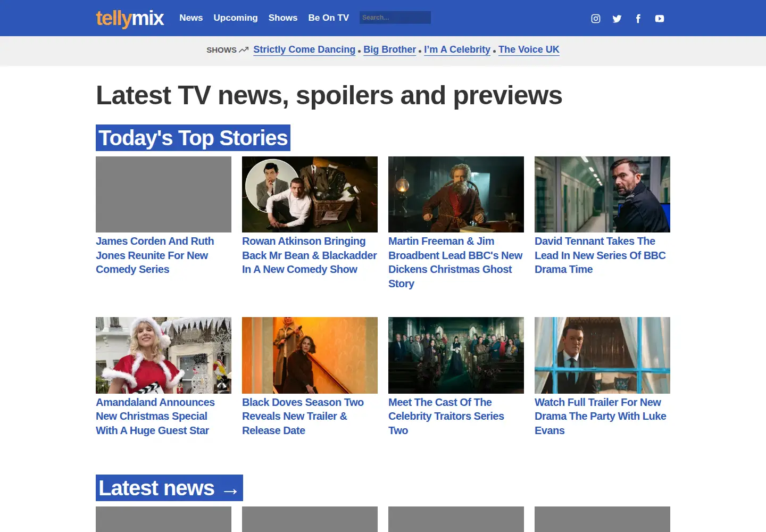Open the tellymix Twitter profile

pyautogui.click(x=617, y=19)
